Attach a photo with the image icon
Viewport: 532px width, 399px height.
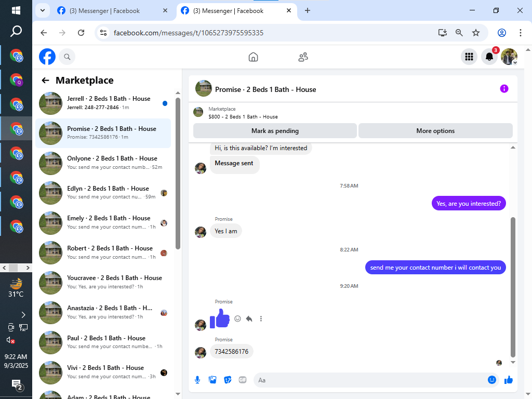coord(212,380)
